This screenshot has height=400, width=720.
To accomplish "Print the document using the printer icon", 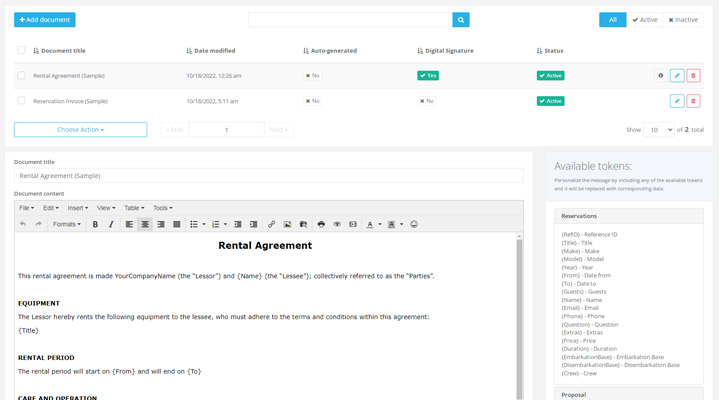I will 321,224.
